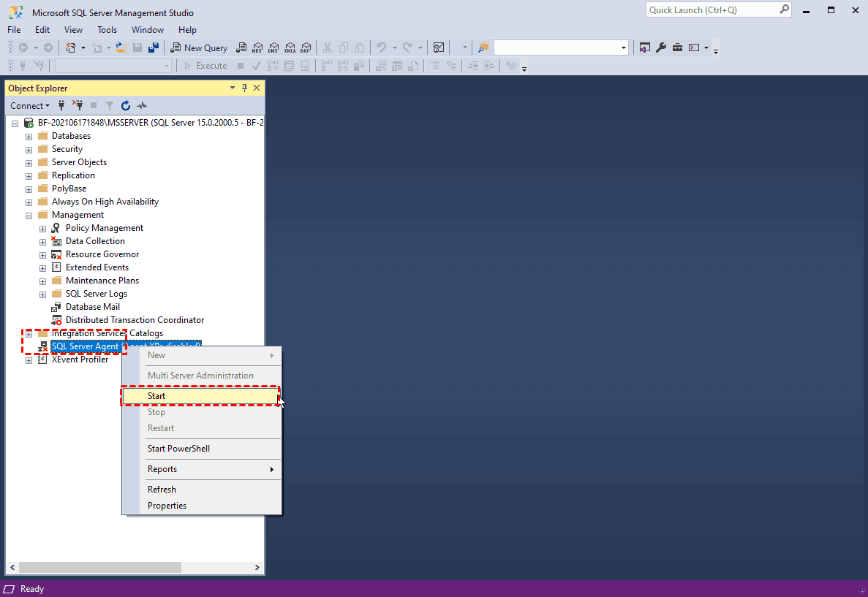868x597 pixels.
Task: Open the File menu
Action: 14,30
